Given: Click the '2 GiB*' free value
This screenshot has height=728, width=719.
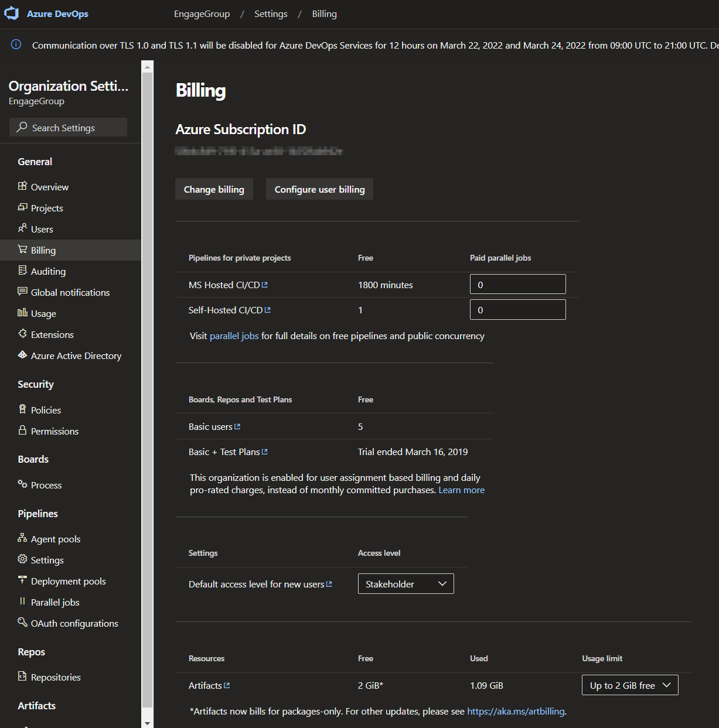Looking at the screenshot, I should (370, 685).
